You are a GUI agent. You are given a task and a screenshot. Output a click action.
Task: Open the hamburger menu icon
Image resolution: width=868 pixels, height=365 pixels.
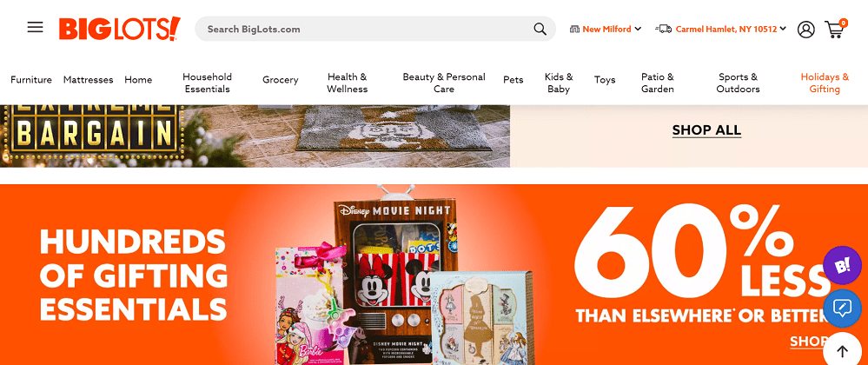tap(35, 28)
